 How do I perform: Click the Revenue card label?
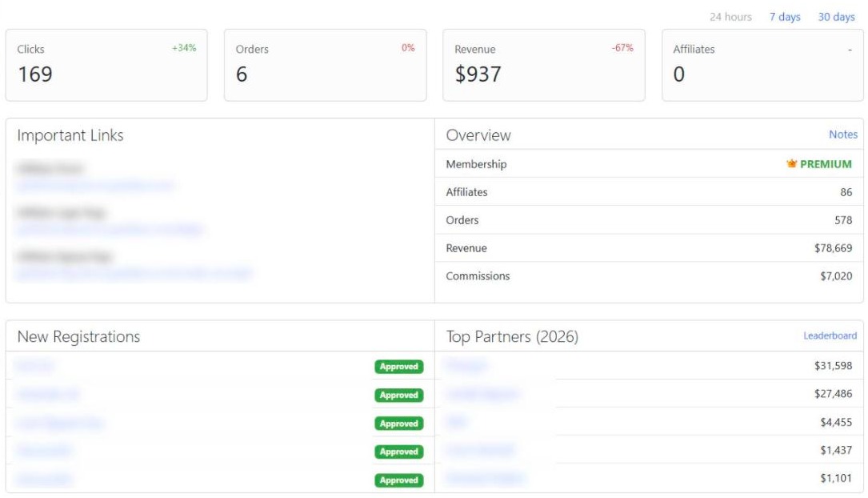[x=475, y=50]
